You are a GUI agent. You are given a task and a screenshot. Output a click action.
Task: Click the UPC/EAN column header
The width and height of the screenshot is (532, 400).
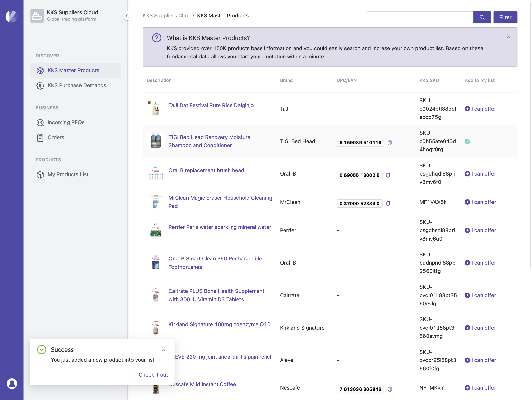coord(347,80)
